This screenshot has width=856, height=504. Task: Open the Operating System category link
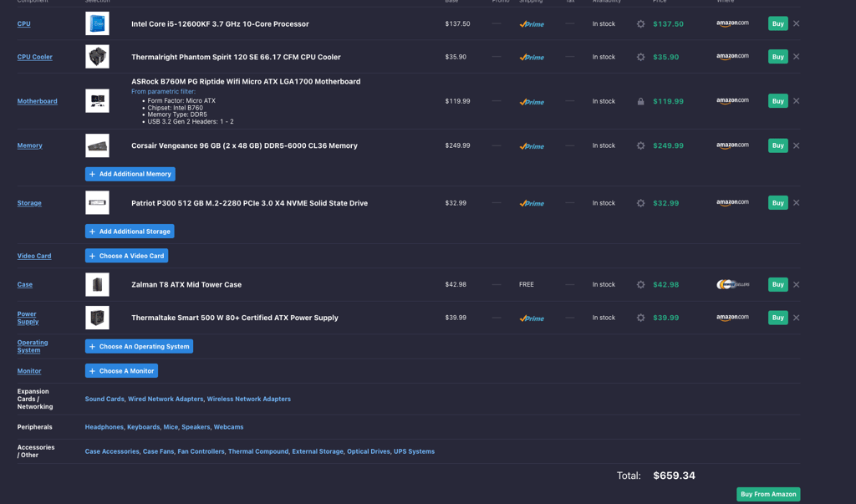(x=33, y=346)
